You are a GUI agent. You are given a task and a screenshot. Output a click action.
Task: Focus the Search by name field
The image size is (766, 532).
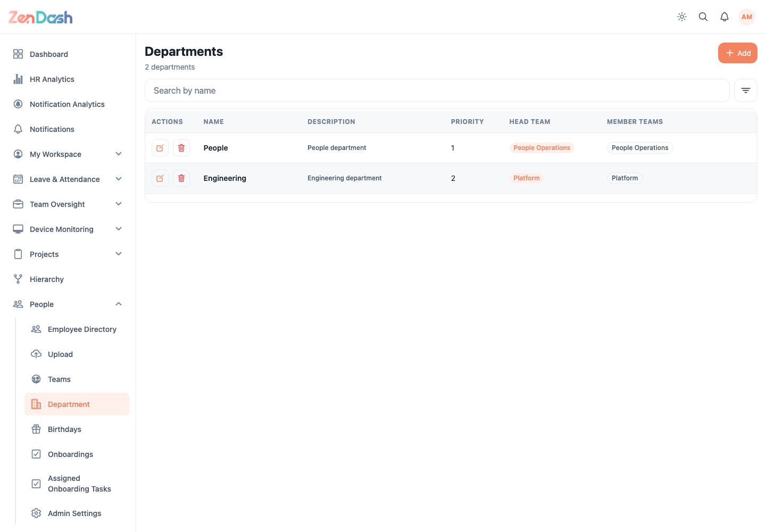[437, 90]
